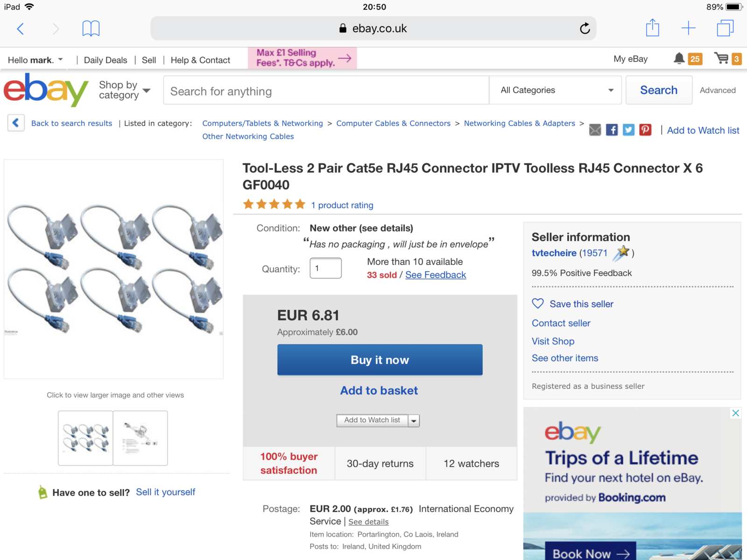This screenshot has height=560, width=747.
Task: Expand the Shop by category menu
Action: click(124, 90)
